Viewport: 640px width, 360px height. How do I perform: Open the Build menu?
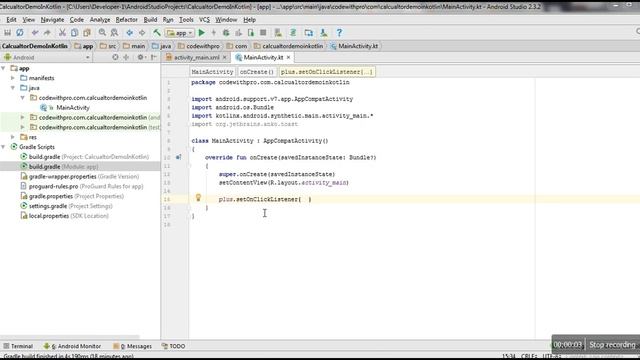(150, 20)
